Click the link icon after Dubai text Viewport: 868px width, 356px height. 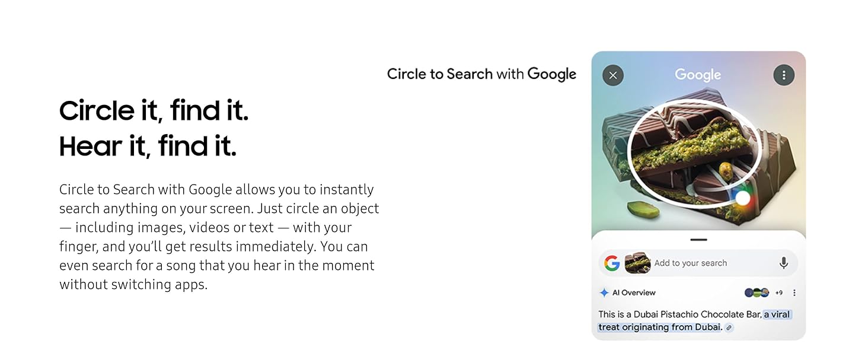coord(729,328)
